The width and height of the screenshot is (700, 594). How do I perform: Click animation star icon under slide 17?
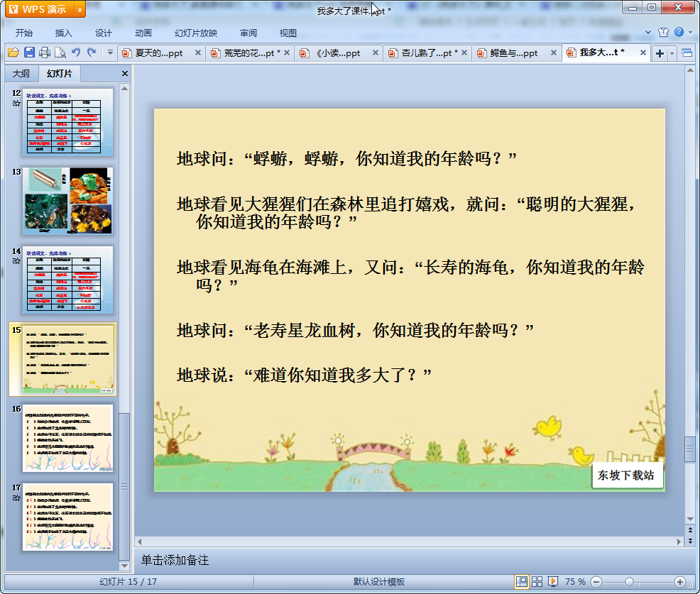click(16, 497)
